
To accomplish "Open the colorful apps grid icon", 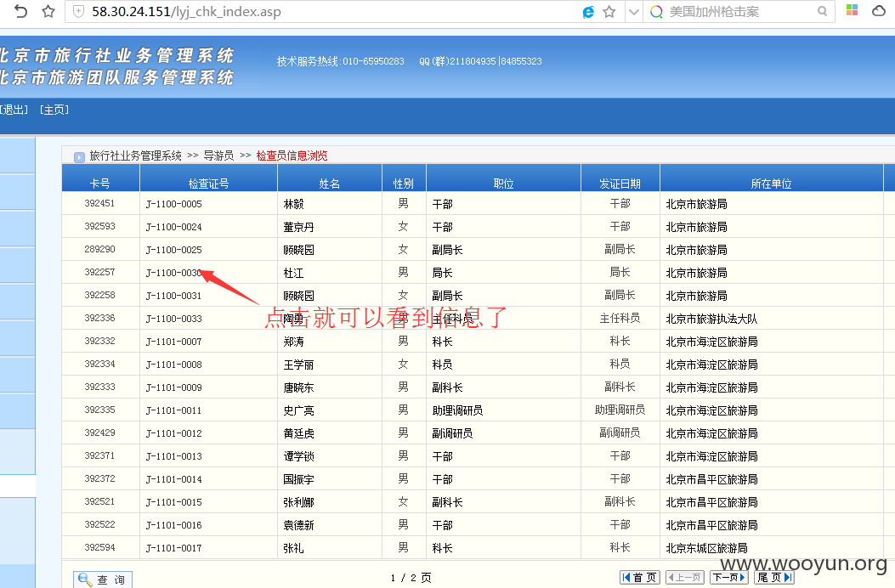I will pos(853,10).
